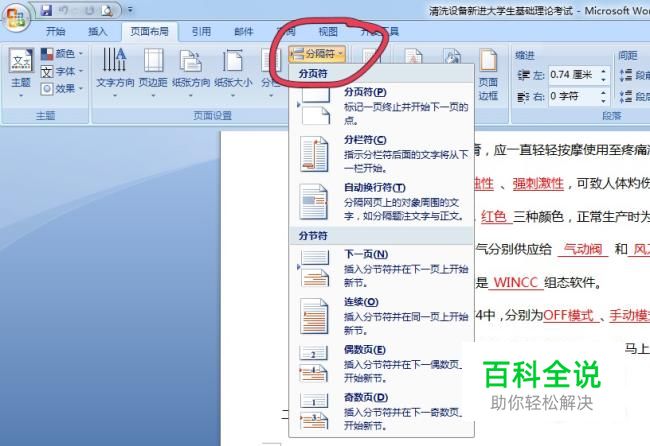The image size is (650, 446).
Task: Click the red text OFF模式 in document
Action: coord(568,315)
